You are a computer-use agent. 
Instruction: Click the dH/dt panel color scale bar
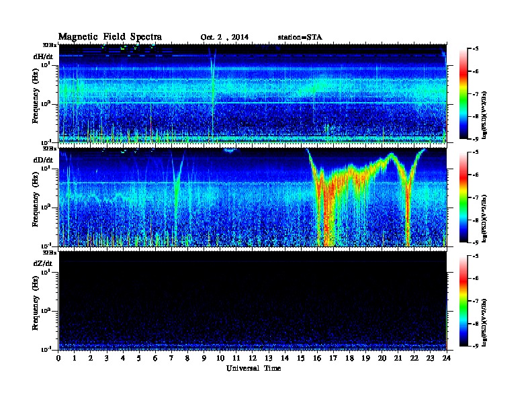(463, 94)
